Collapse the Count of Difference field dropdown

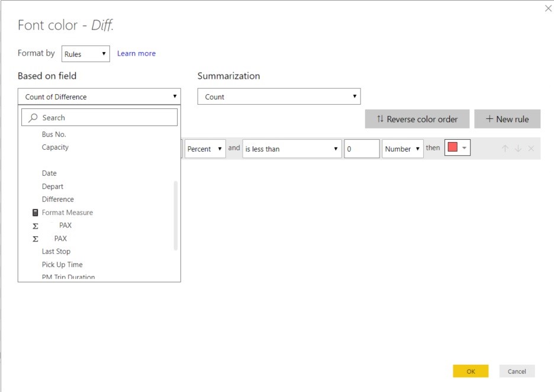(99, 97)
